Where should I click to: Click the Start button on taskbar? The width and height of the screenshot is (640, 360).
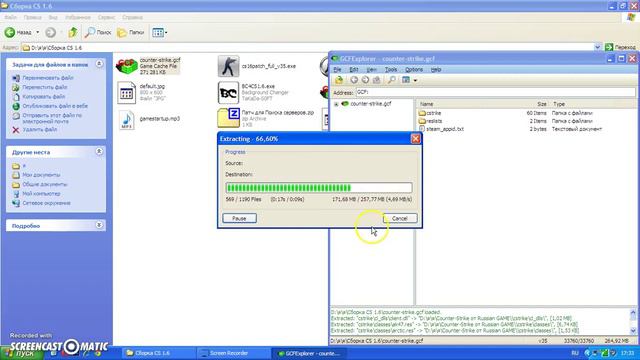[x=22, y=353]
